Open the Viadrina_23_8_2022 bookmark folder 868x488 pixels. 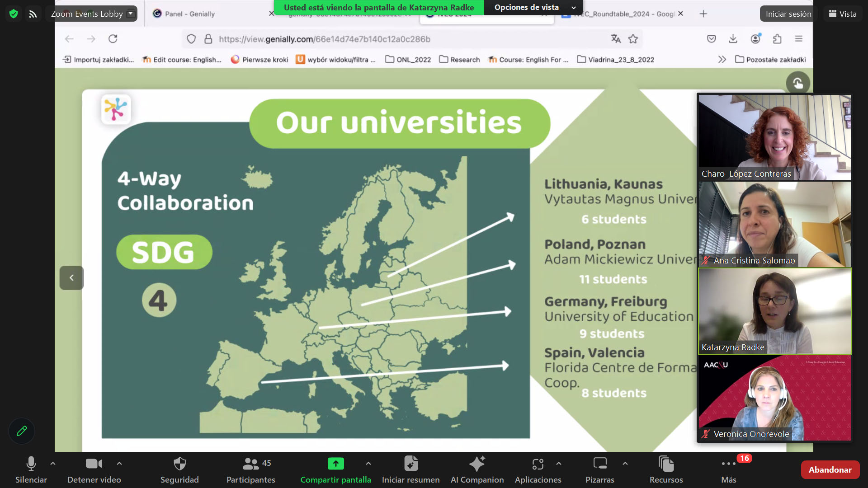pos(615,59)
